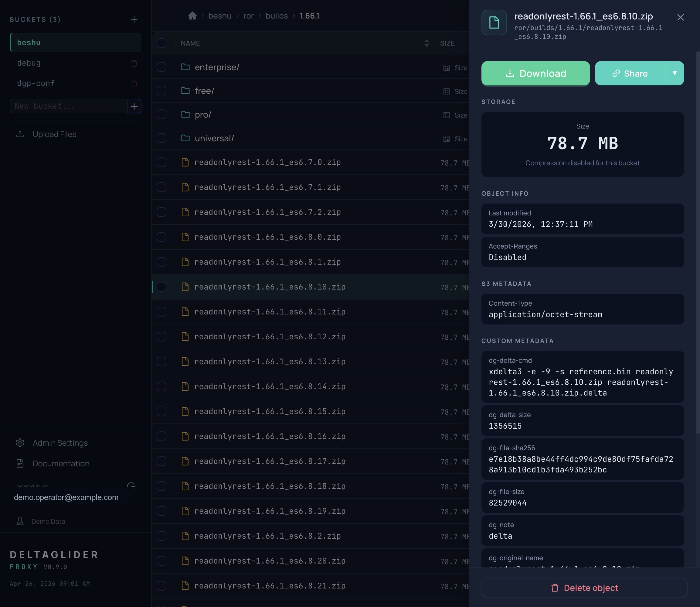Open Admin Settings

[x=60, y=443]
